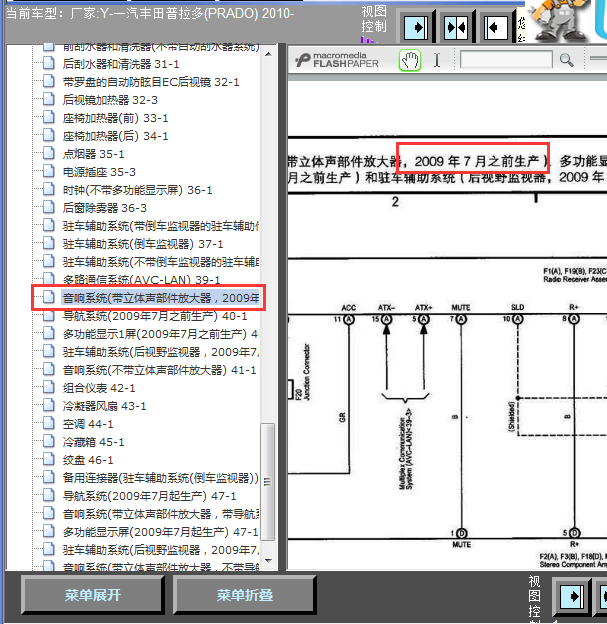Click the MUTE pin 7 connector label in diagram
This screenshot has width=607, height=624.
pos(461,308)
